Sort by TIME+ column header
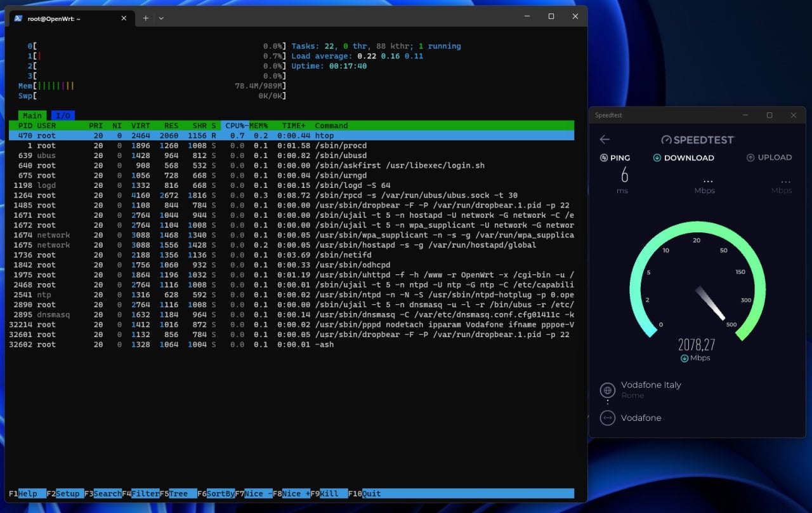The height and width of the screenshot is (513, 812). [x=294, y=126]
